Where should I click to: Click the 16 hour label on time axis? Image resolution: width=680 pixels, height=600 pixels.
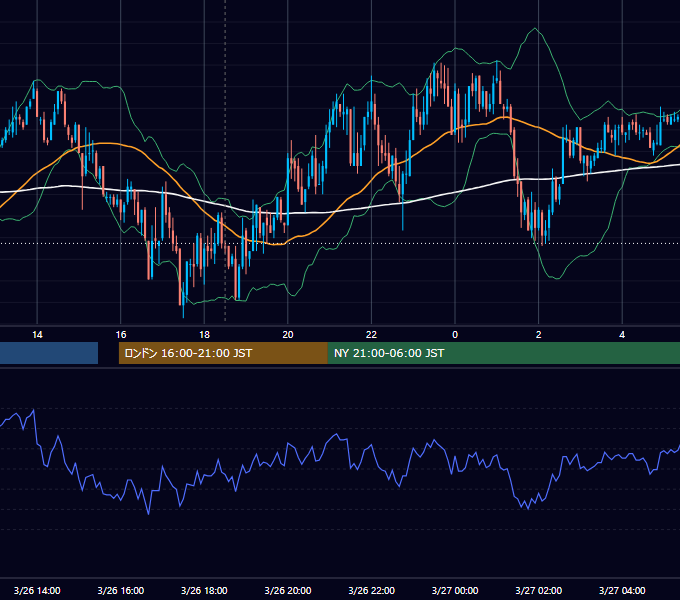coord(121,335)
